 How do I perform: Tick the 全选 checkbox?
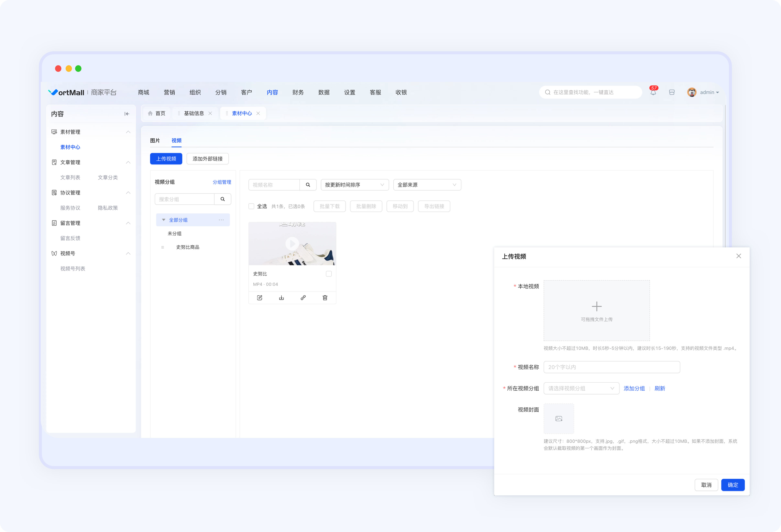pos(251,206)
